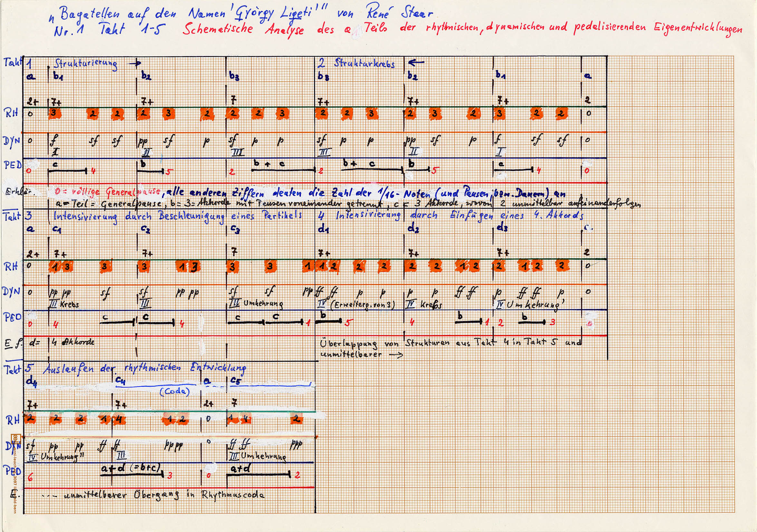This screenshot has width=757, height=532.
Task: Click "unmittelbarer Übergang in Rhythmuscode" note
Action: pos(164,495)
